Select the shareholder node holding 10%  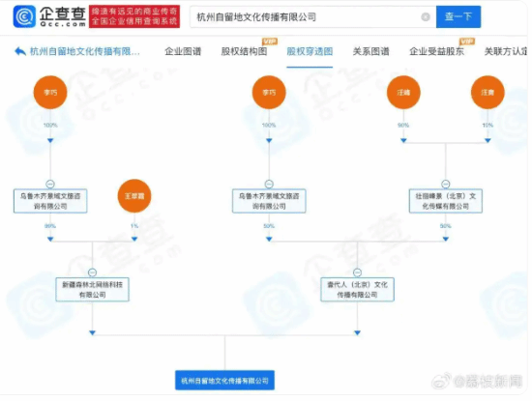[x=488, y=92]
